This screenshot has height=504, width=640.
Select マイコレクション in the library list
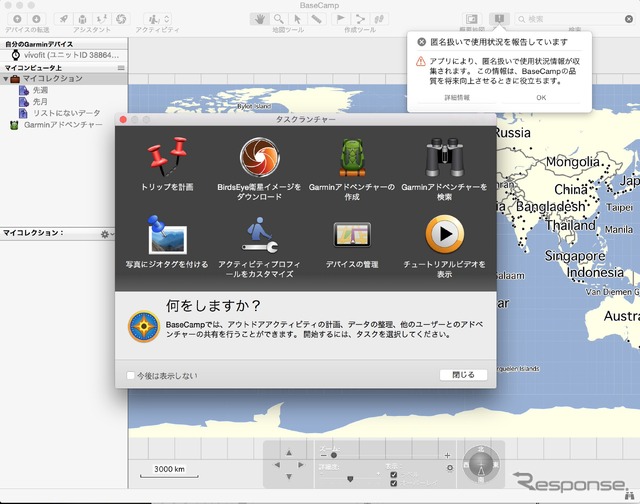point(64,79)
